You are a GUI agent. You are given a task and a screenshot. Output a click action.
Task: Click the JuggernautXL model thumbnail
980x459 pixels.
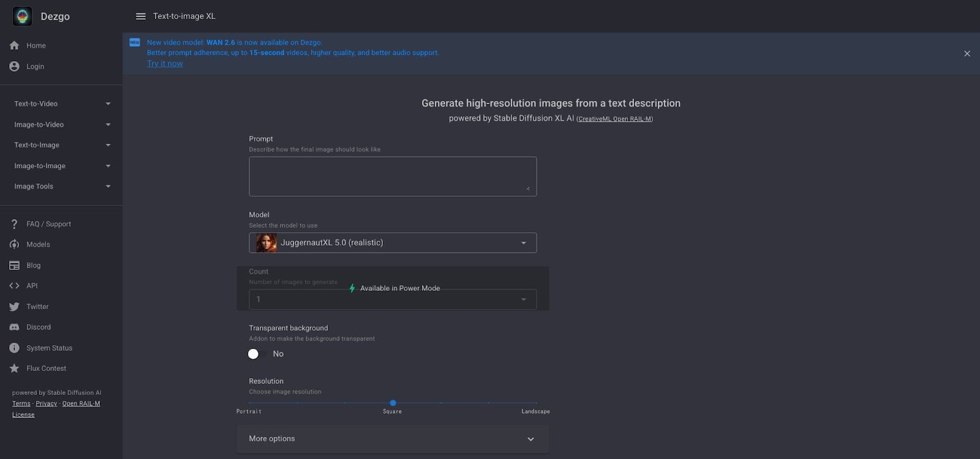pyautogui.click(x=266, y=243)
